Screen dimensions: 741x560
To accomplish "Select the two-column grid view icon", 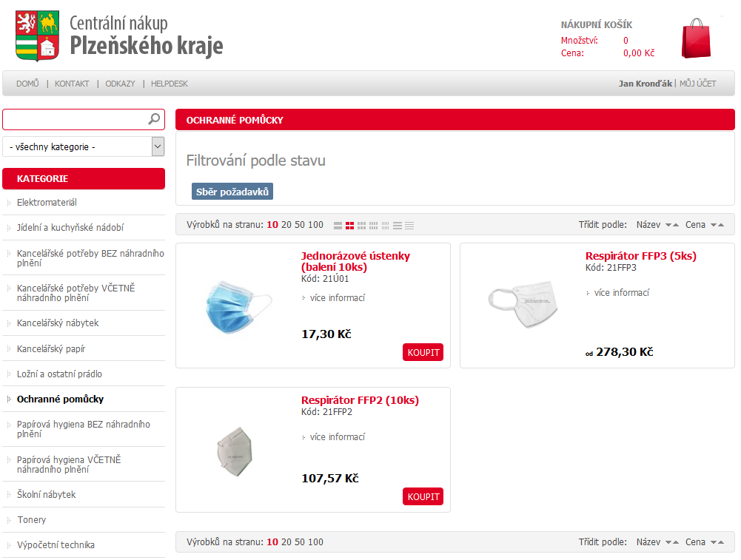I will 349,226.
